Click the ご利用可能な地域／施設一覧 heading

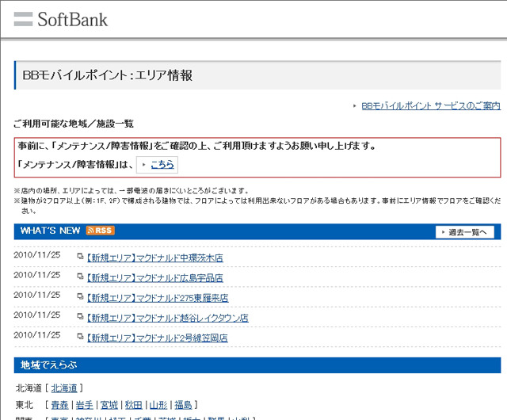74,124
